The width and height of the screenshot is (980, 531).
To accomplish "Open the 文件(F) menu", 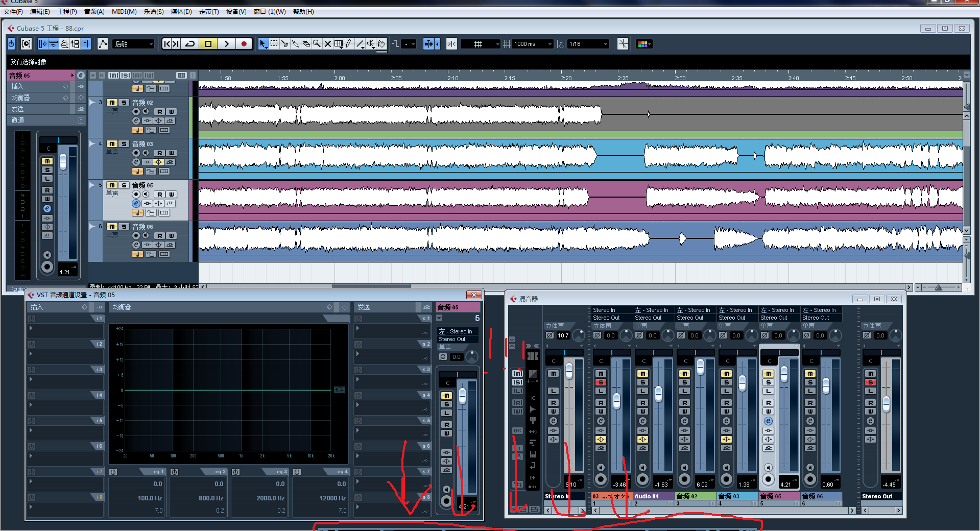I will [13, 12].
